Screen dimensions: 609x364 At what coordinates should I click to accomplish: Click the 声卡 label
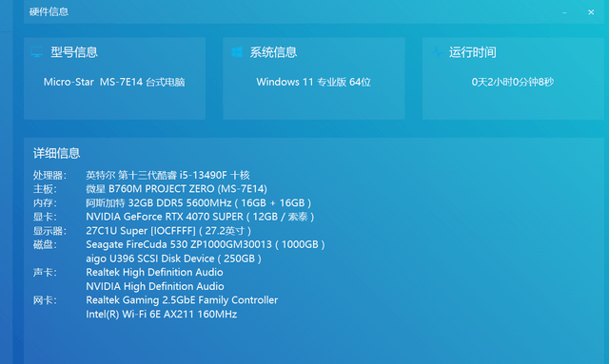pos(45,273)
